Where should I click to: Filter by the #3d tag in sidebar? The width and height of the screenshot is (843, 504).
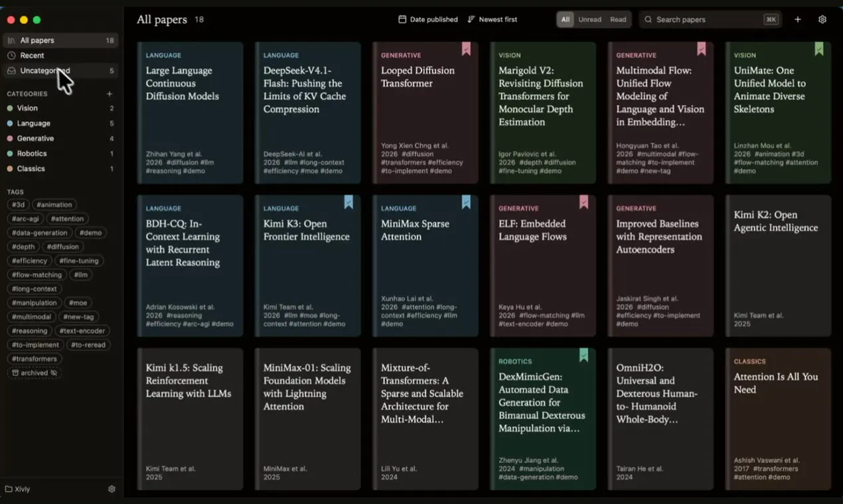tap(19, 205)
